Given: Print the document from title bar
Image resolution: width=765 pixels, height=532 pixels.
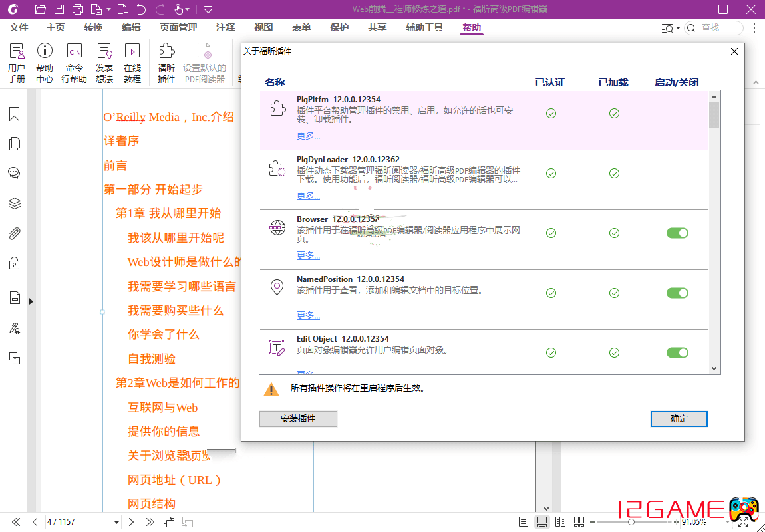Looking at the screenshot, I should pyautogui.click(x=78, y=9).
